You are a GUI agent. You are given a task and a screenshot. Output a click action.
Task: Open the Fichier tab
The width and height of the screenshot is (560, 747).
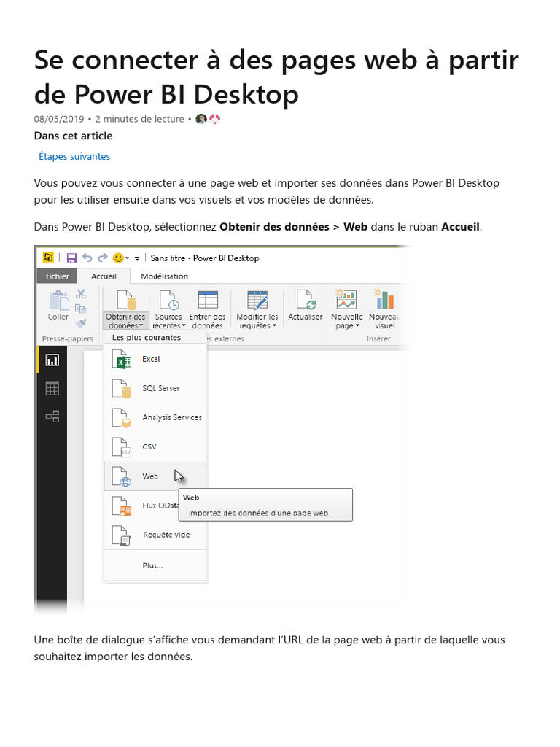point(57,276)
